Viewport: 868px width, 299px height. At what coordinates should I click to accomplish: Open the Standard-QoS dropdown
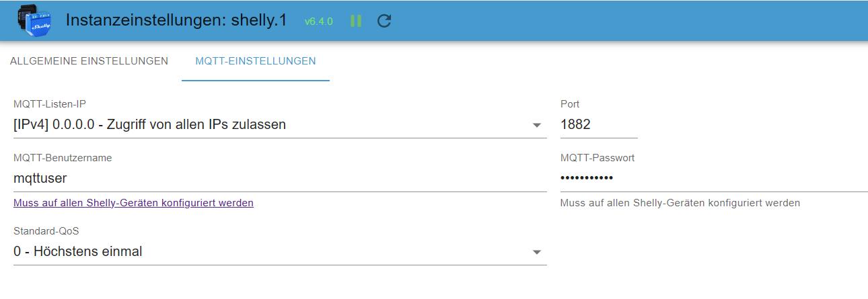pos(280,252)
